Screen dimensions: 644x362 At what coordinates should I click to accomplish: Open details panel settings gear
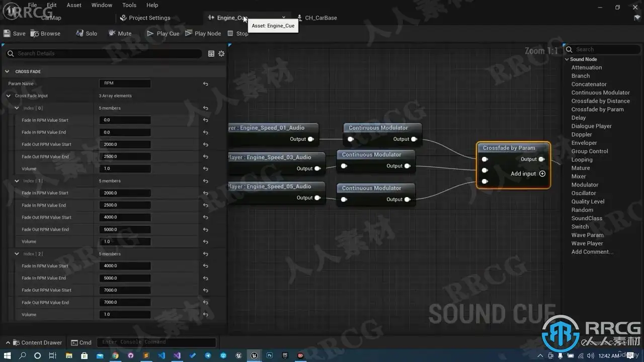(x=221, y=54)
